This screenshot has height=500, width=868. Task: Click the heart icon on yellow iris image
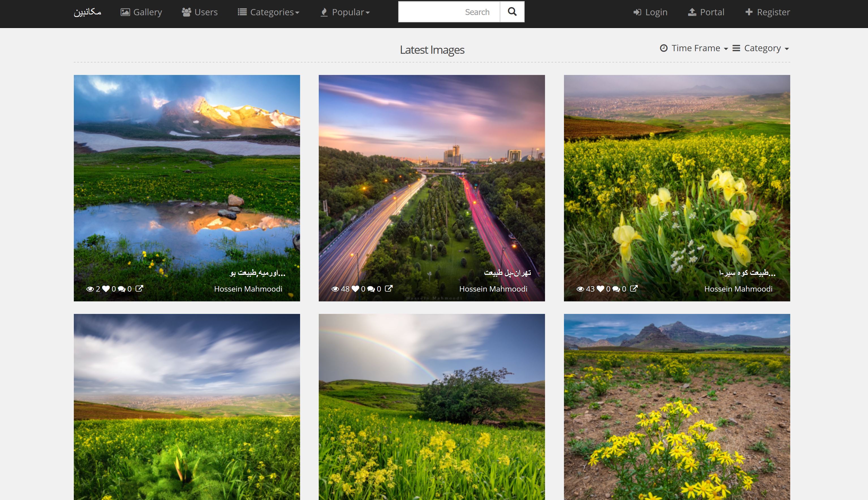pos(600,289)
